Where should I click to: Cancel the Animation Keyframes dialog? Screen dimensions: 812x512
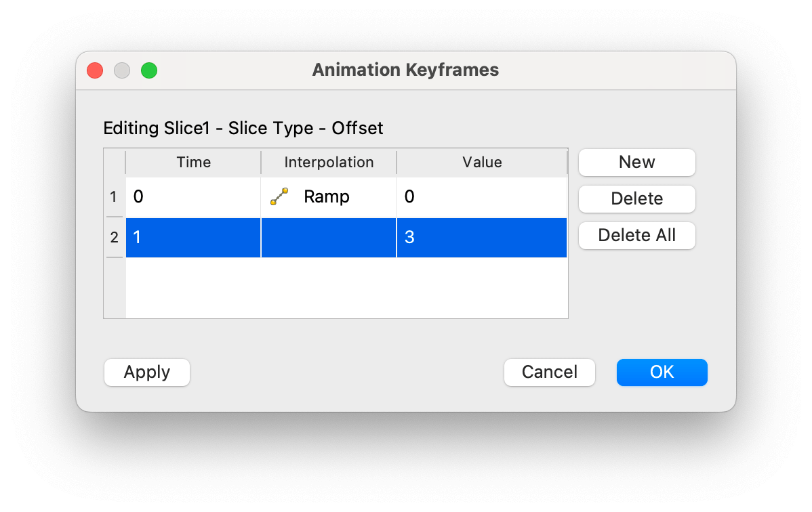click(549, 372)
